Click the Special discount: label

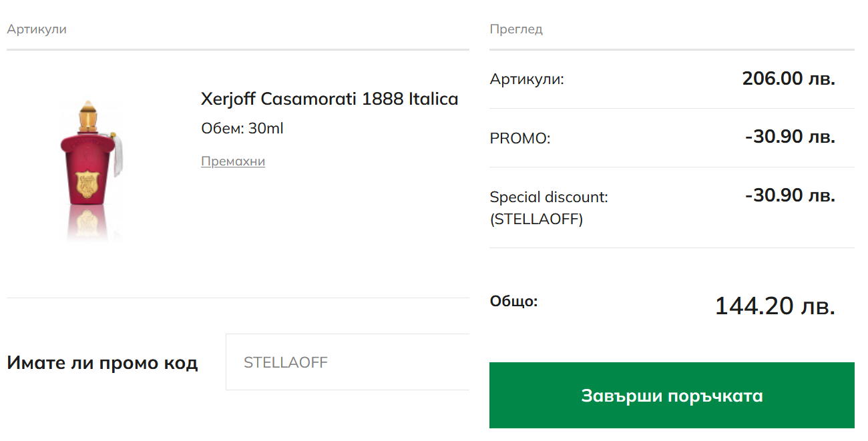(549, 197)
